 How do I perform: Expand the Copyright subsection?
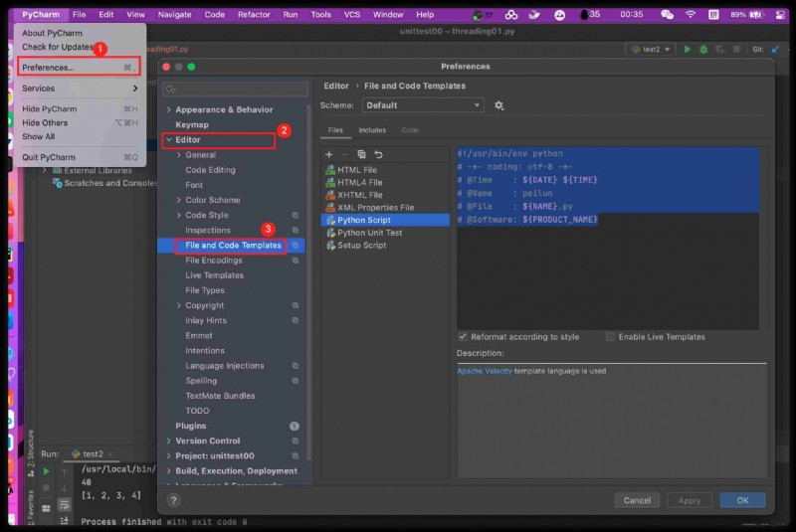179,306
